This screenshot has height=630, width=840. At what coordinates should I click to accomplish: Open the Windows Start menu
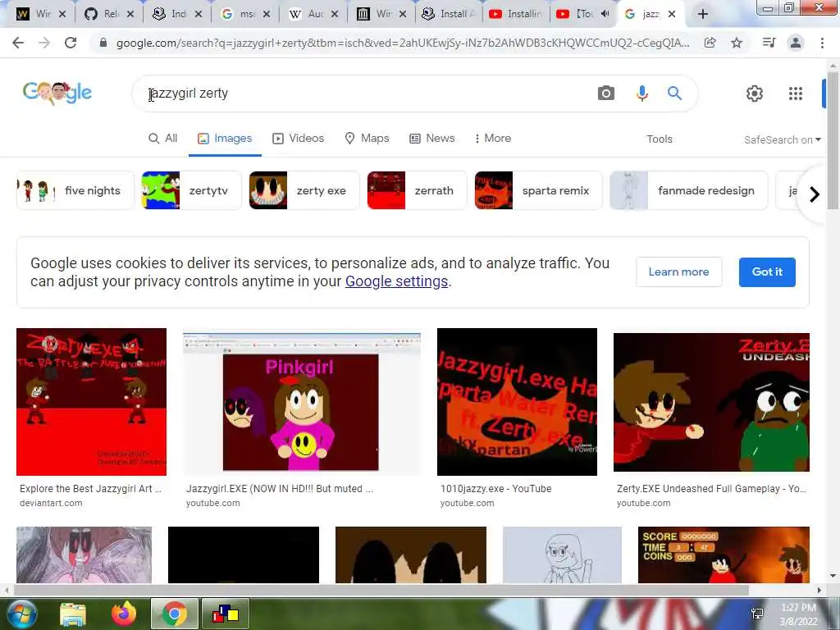point(21,614)
